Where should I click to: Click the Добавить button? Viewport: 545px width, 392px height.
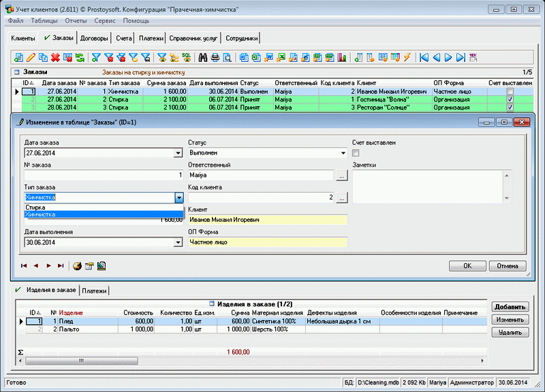pyautogui.click(x=510, y=307)
